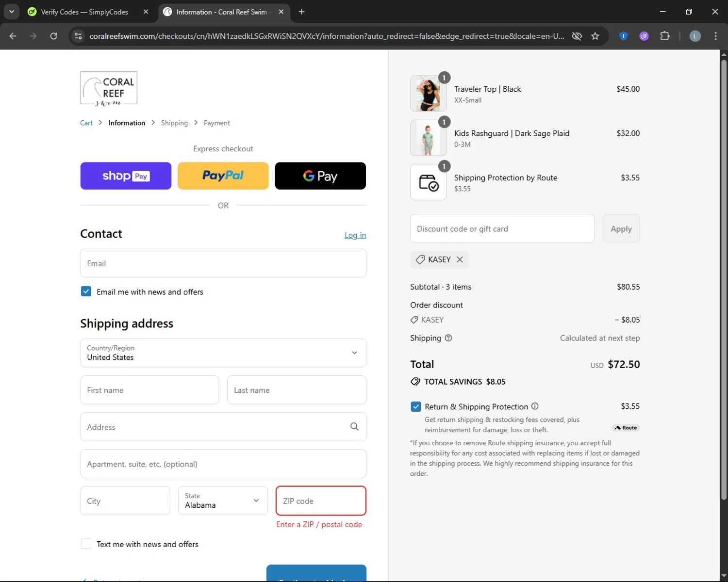Image resolution: width=728 pixels, height=582 pixels.
Task: Pay with Shop Pay button
Action: pyautogui.click(x=126, y=176)
